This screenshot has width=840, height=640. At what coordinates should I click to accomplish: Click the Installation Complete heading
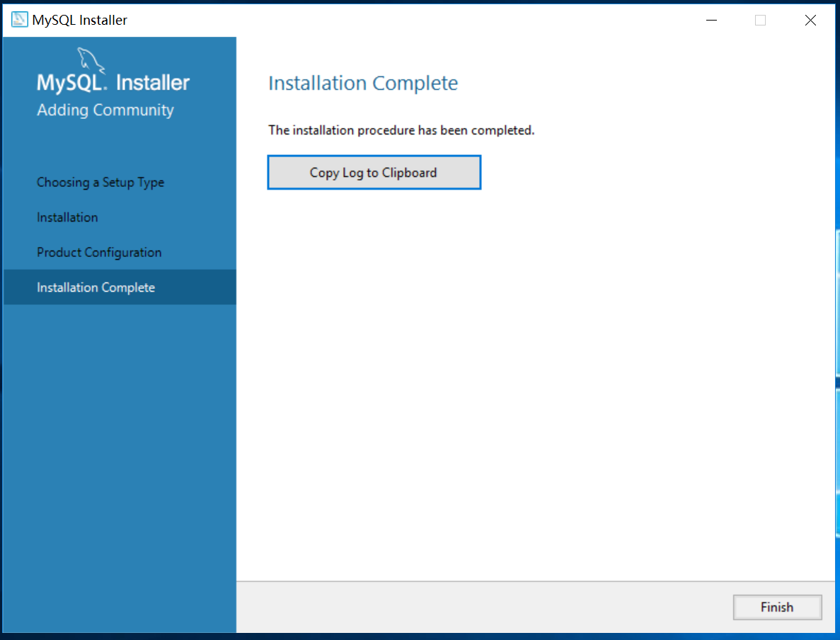click(x=363, y=83)
